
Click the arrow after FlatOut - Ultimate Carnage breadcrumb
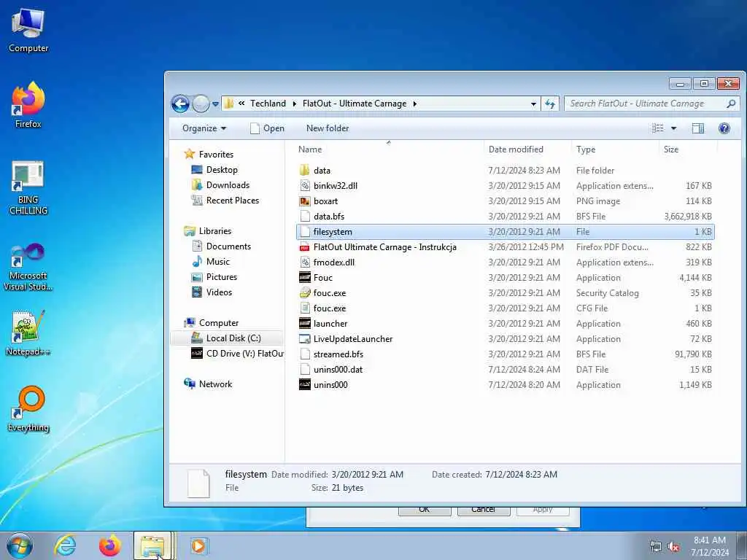click(x=414, y=104)
